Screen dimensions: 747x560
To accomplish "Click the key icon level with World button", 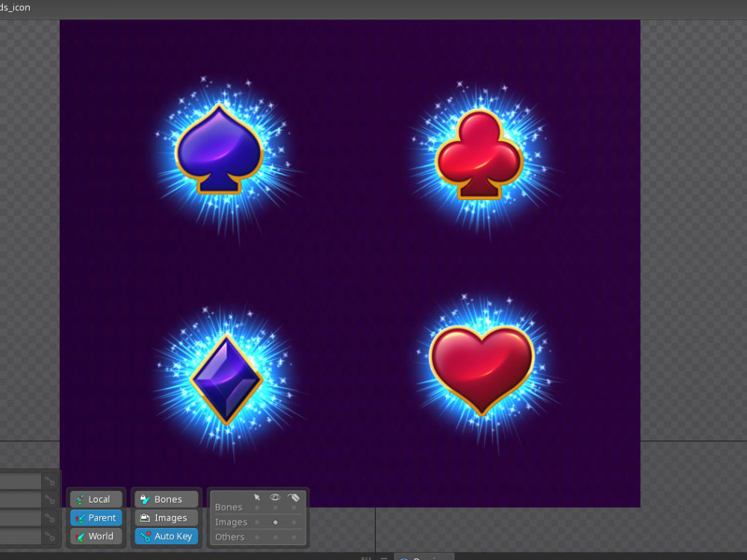I will point(49,536).
